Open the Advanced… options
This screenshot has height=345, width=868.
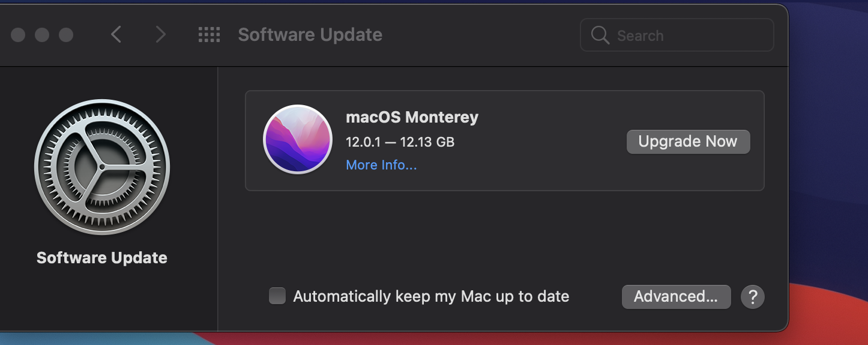click(x=676, y=297)
